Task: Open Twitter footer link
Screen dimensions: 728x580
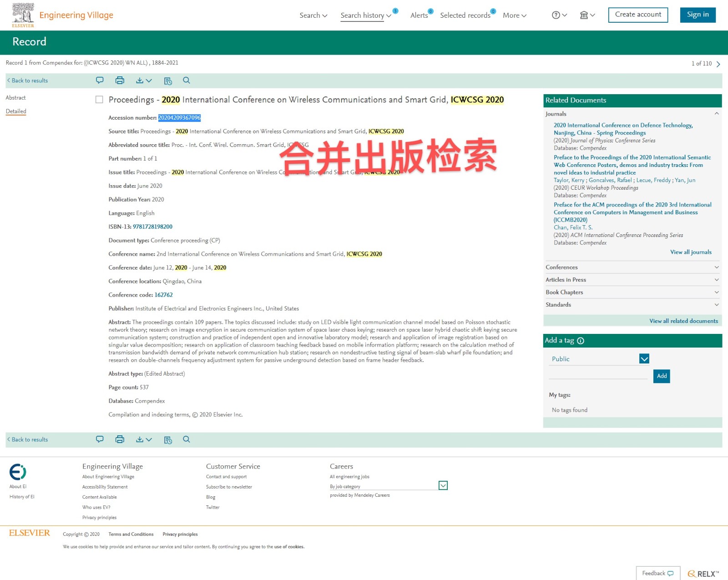Action: coord(212,507)
